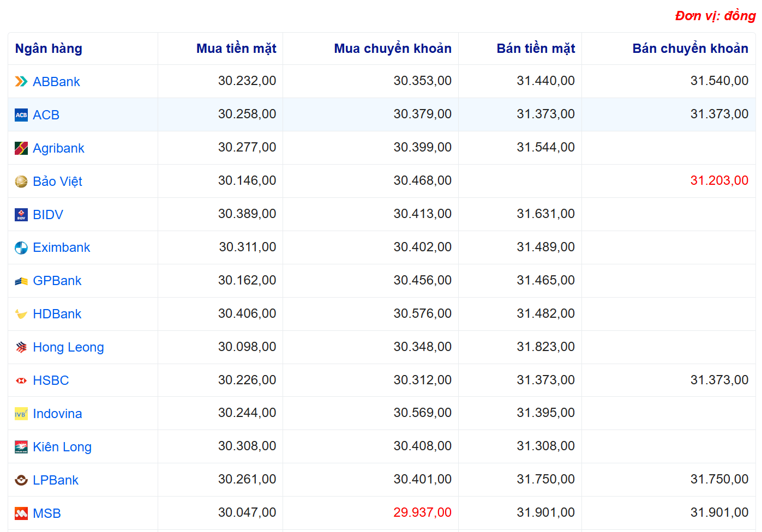Click the ACB logo icon

[21, 115]
